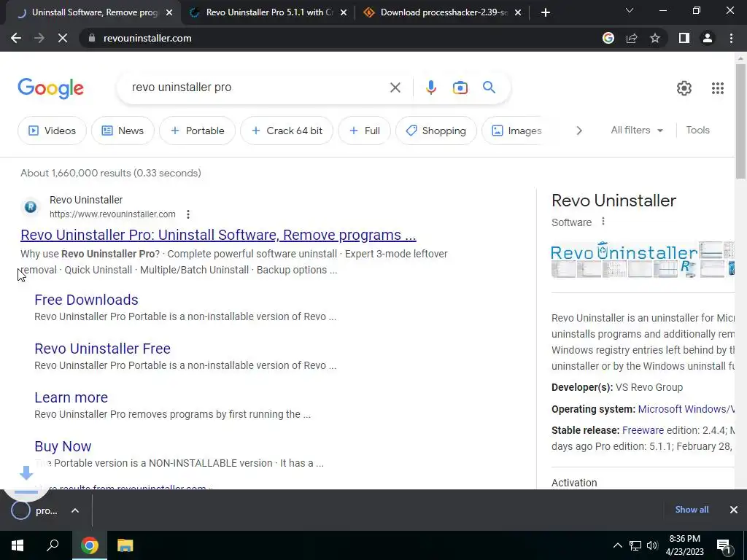747x560 pixels.
Task: Open Windows taskbar search
Action: (53, 545)
